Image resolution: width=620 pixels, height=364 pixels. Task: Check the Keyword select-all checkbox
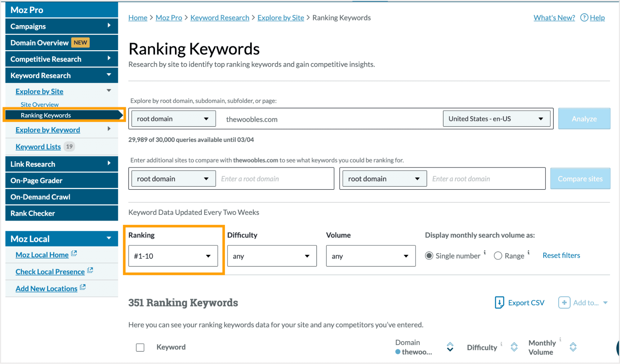pyautogui.click(x=140, y=347)
